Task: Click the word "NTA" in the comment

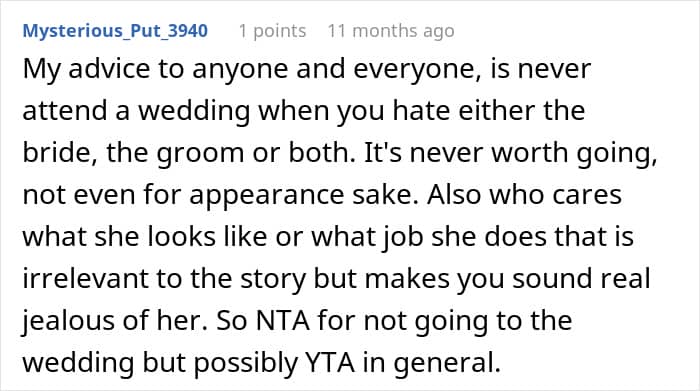Action: (283, 321)
